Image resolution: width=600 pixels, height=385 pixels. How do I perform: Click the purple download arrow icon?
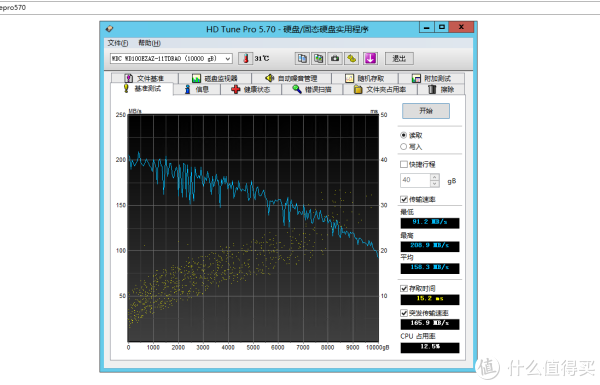coord(370,59)
